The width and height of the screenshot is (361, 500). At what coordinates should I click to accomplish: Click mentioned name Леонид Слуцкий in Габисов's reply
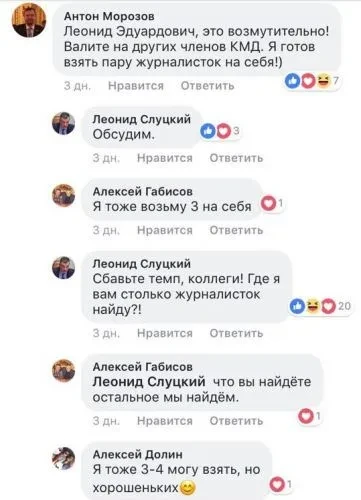point(149,382)
